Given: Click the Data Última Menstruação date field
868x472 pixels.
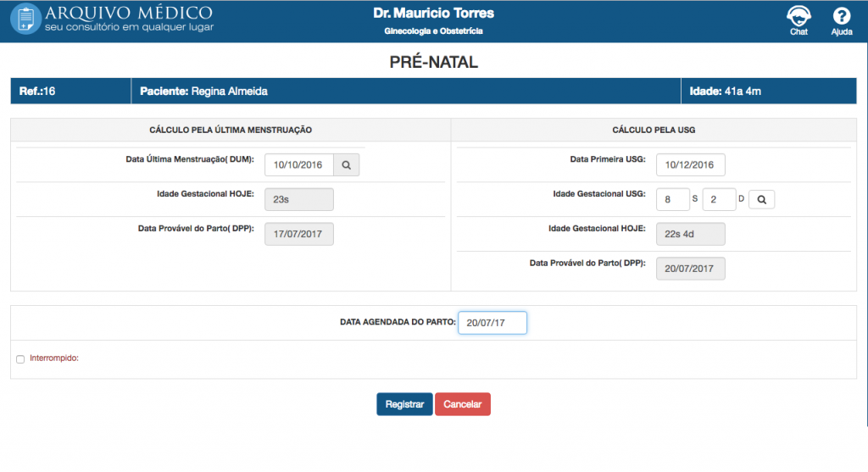Looking at the screenshot, I should (x=298, y=165).
